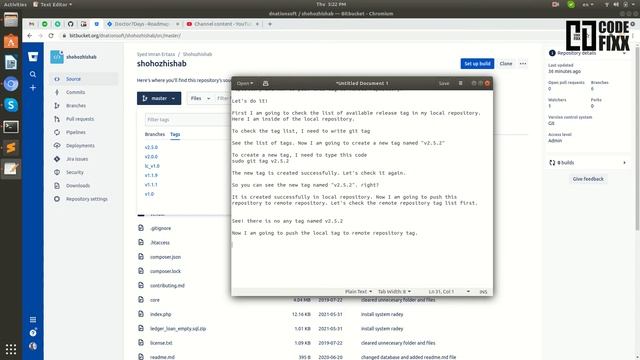Open index.php file

pyautogui.click(x=160, y=314)
